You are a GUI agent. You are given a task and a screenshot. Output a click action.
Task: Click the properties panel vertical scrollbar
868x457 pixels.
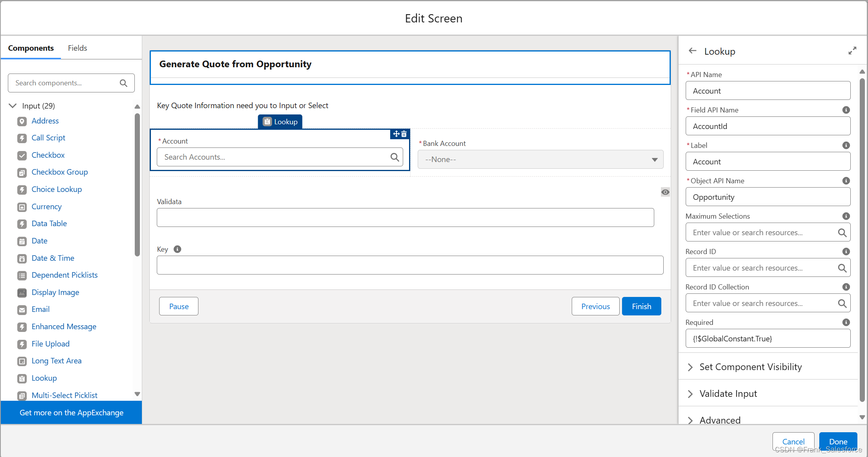[862, 236]
